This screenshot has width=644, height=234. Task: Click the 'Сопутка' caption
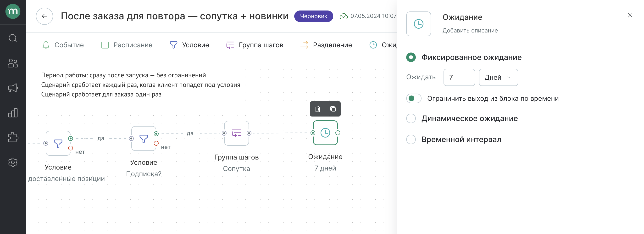coord(236,169)
